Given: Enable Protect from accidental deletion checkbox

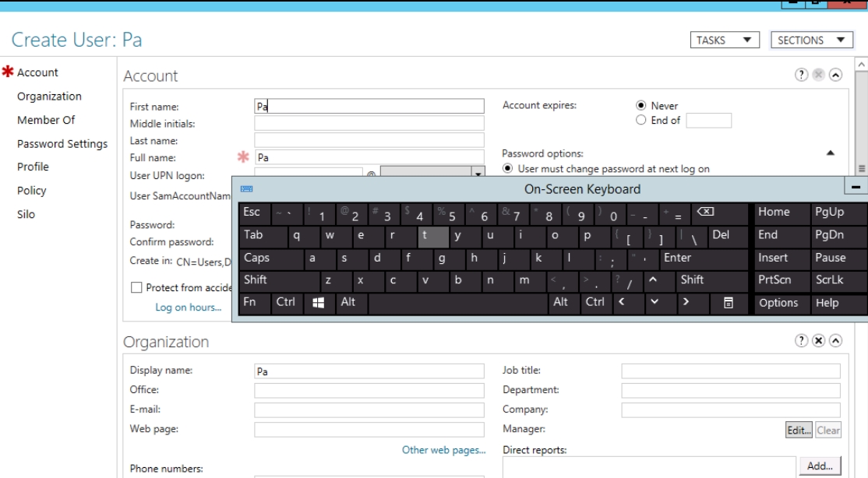Looking at the screenshot, I should (x=136, y=288).
